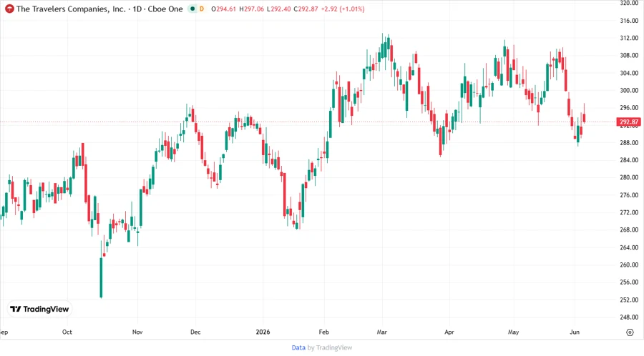This screenshot has height=356, width=644.
Task: Click the 252.00 price axis label
Action: pyautogui.click(x=629, y=300)
